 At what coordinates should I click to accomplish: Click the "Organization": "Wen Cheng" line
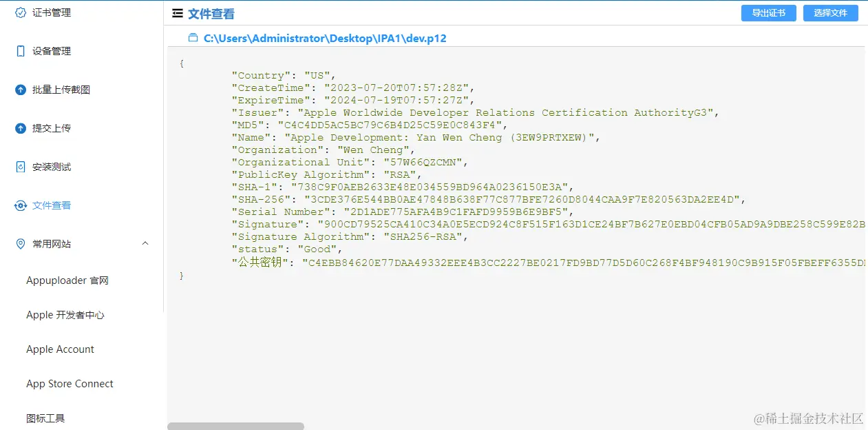[x=324, y=150]
